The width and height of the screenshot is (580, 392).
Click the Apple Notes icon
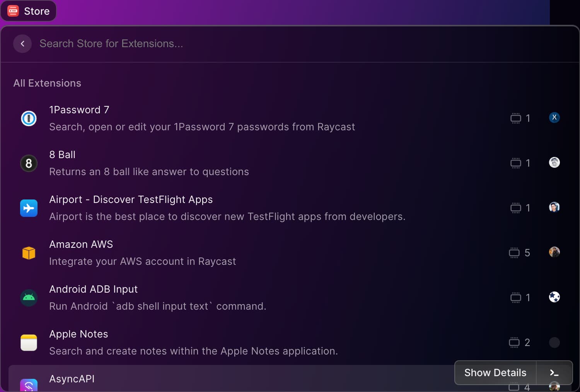coord(29,343)
